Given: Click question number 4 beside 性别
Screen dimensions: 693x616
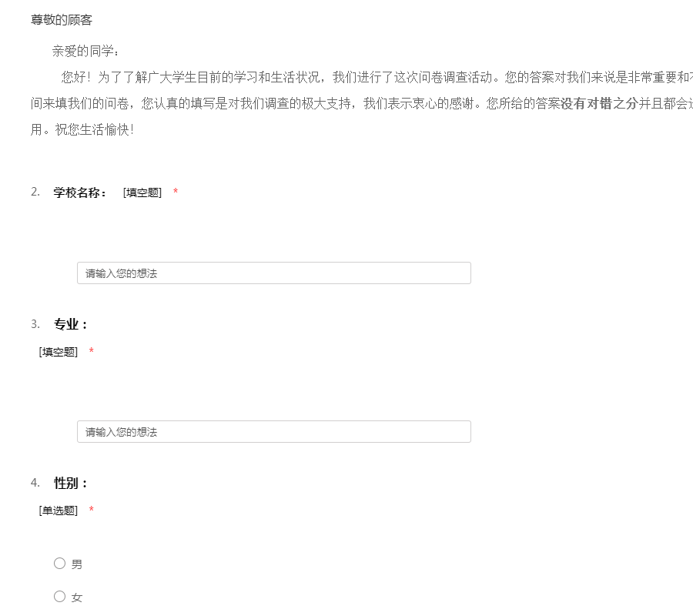Looking at the screenshot, I should click(x=35, y=483).
